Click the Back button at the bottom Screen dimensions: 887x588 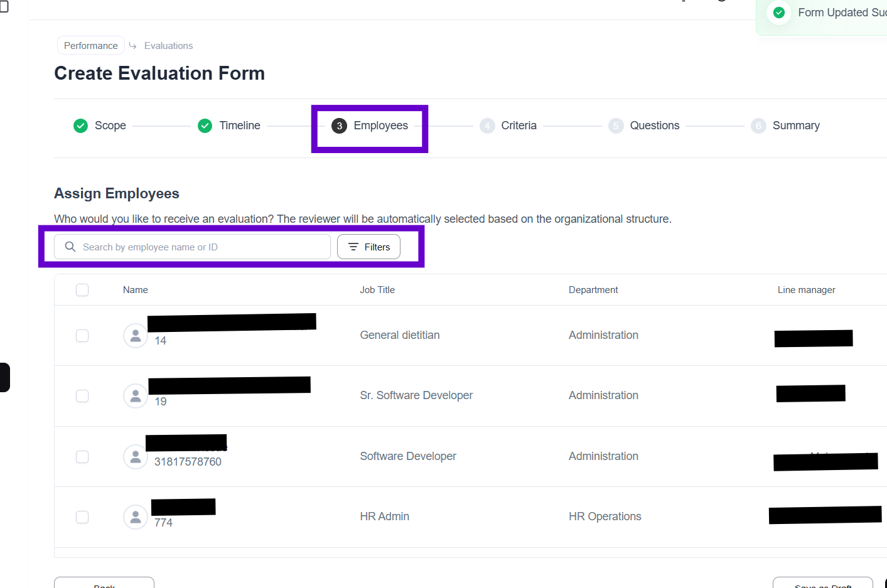pyautogui.click(x=104, y=584)
